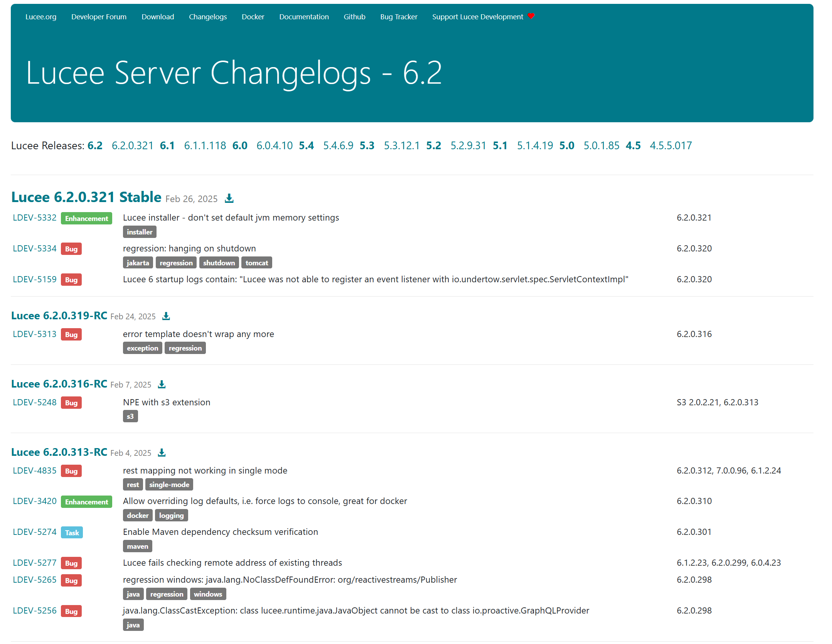Open ticket LDEV-5248

tap(35, 402)
